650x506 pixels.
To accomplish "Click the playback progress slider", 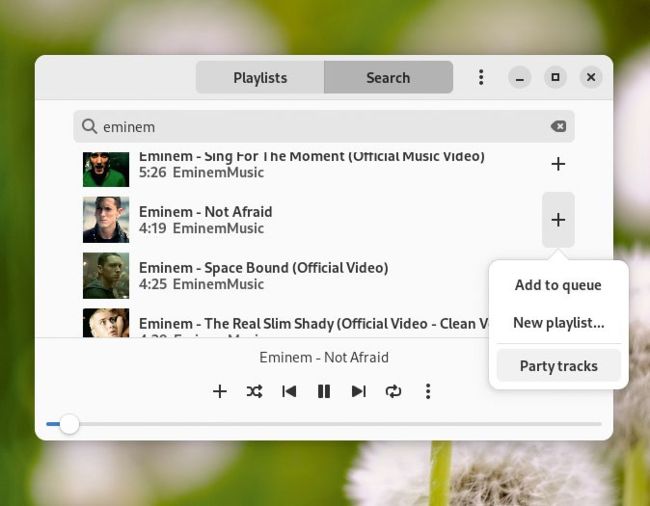I will tap(324, 424).
